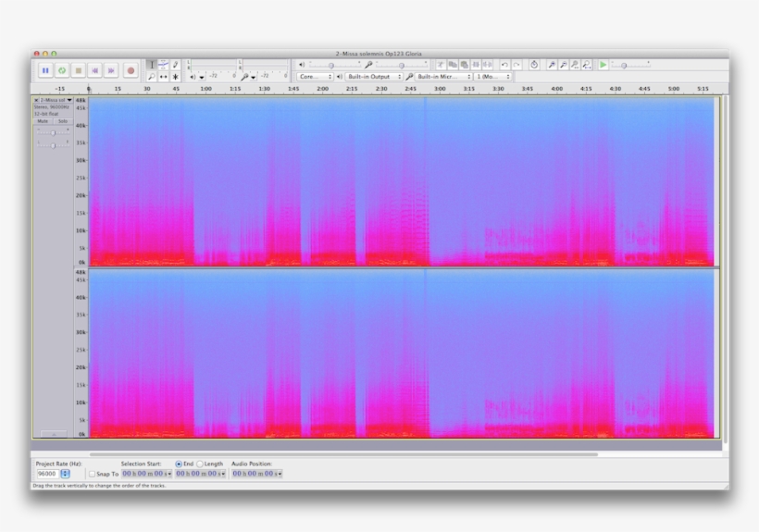Adjust the track gain slider
759x532 pixels.
(54, 132)
